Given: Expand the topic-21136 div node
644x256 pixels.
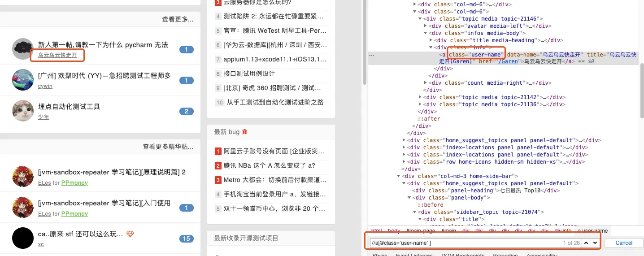Looking at the screenshot, I should 420,104.
